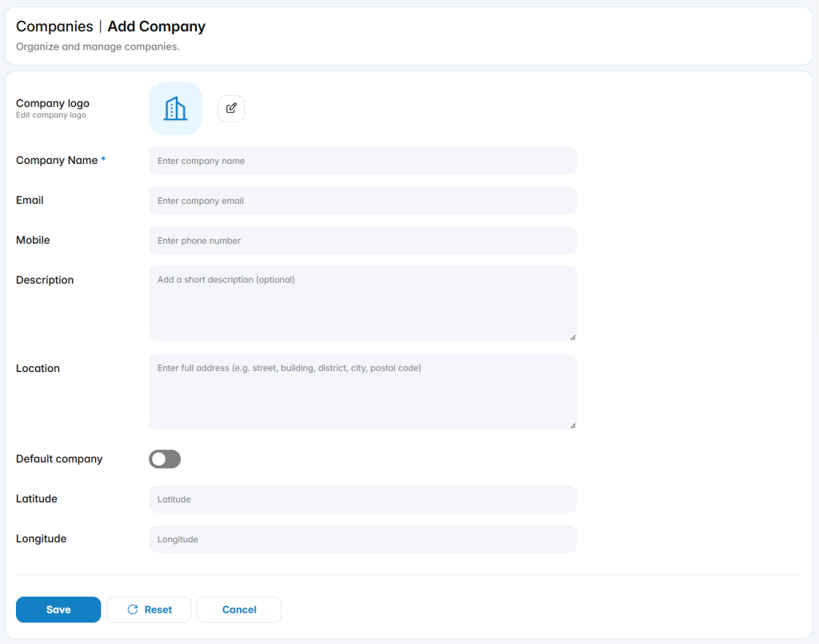
Task: Focus the Latitude input field
Action: click(362, 498)
